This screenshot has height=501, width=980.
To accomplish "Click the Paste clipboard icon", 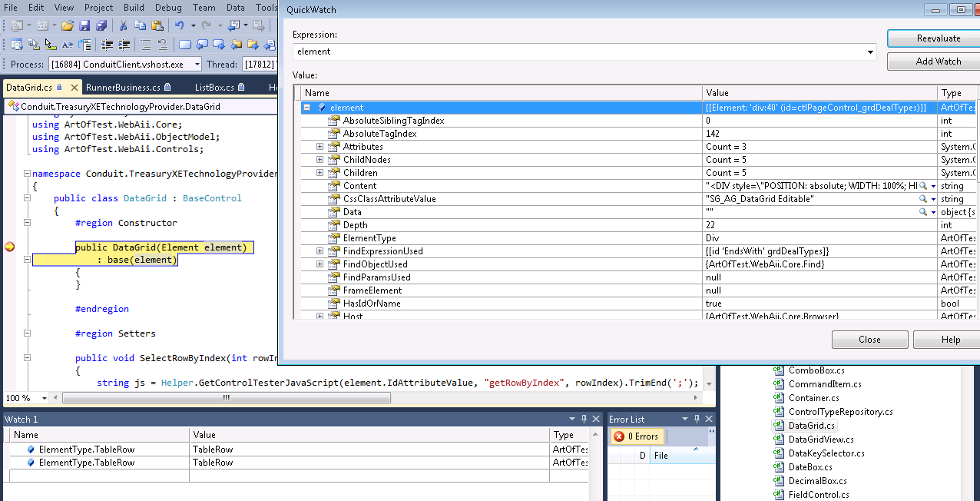I will pos(156,25).
